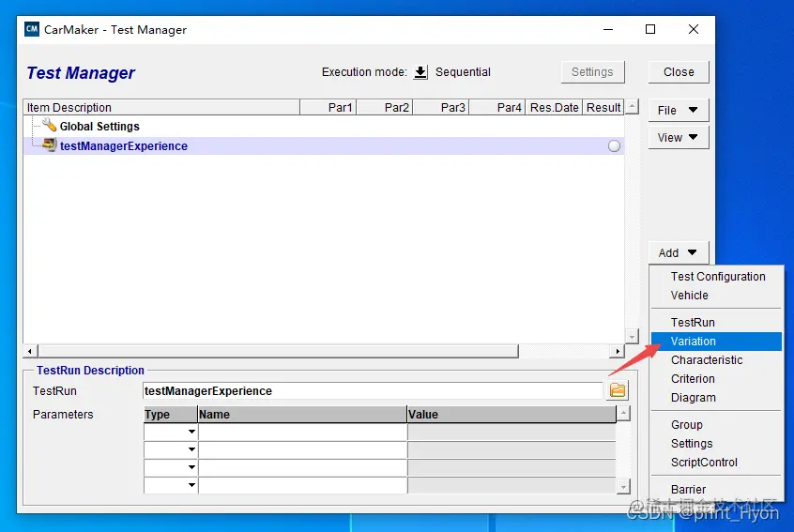Choose Test Configuration from the Add menu
Screen dimensions: 794x532
pos(718,277)
